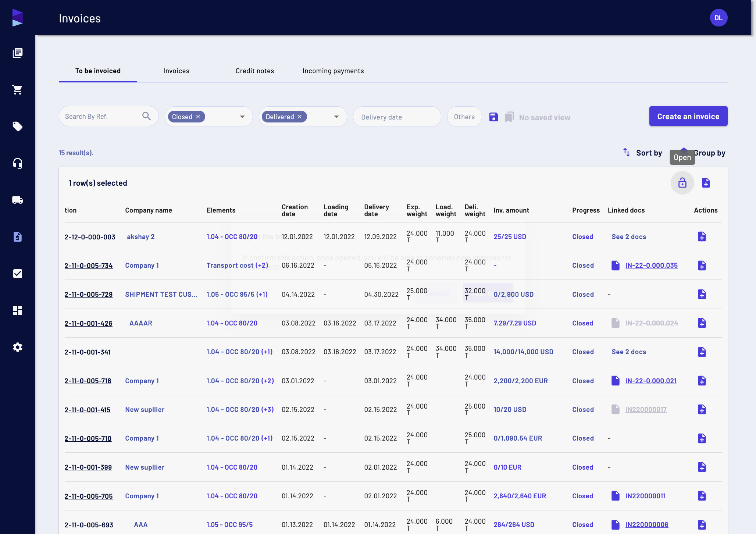The width and height of the screenshot is (756, 534).
Task: Remove the Delivered filter chip
Action: [x=300, y=117]
